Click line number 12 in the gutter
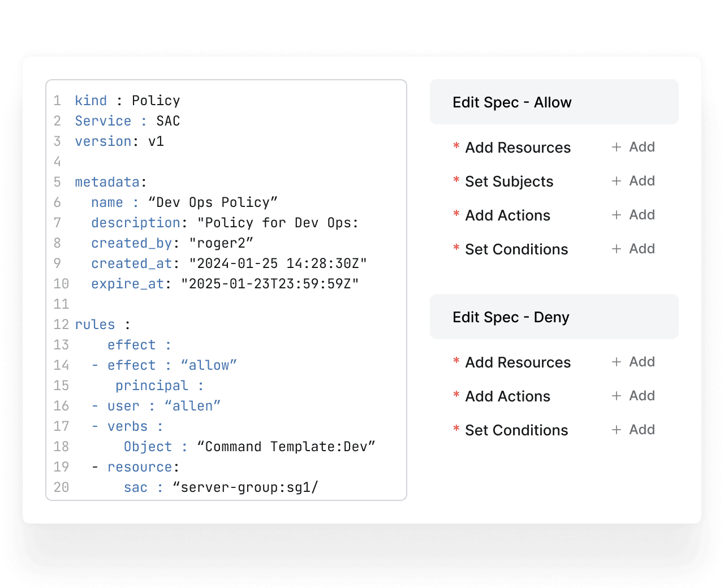 tap(61, 325)
